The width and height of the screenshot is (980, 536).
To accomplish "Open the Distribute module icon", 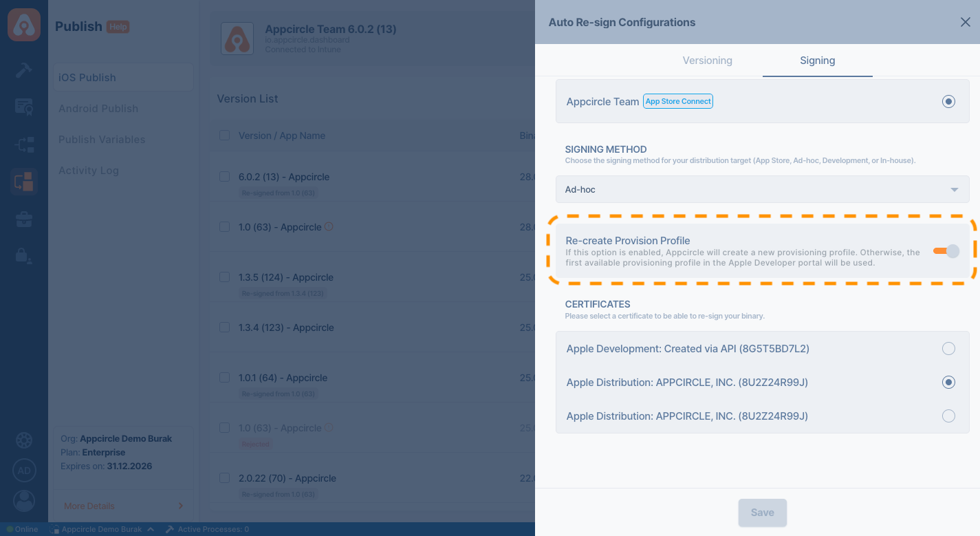I will point(24,144).
